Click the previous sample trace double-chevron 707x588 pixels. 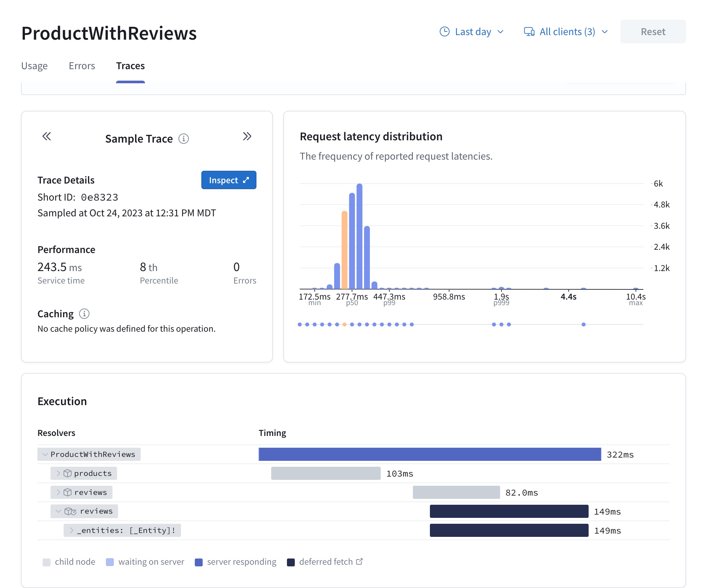click(x=47, y=136)
